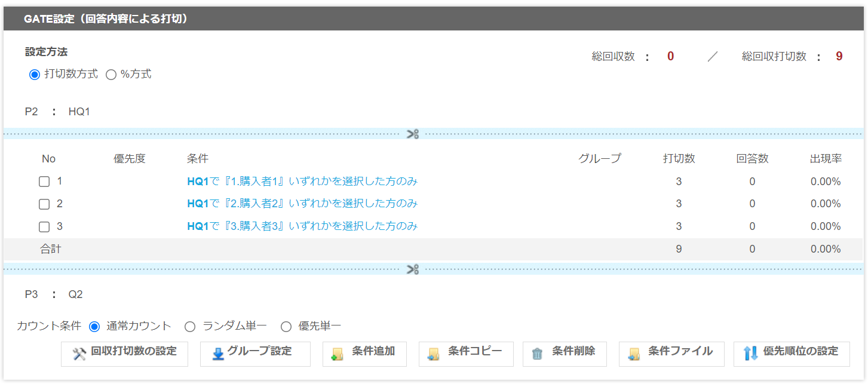Select the 優先単一 count condition
This screenshot has height=387, width=868.
286,327
